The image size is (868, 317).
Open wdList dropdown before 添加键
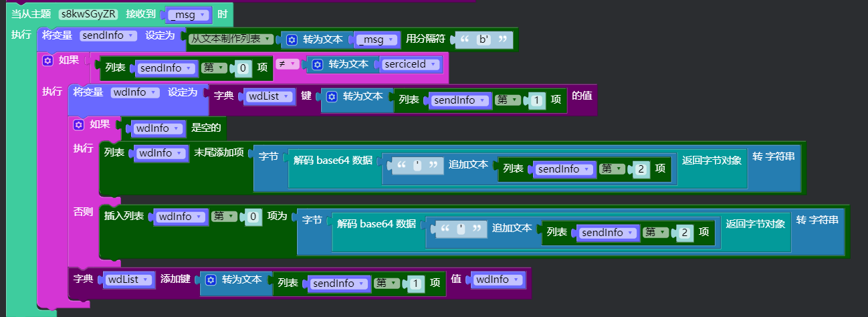130,280
